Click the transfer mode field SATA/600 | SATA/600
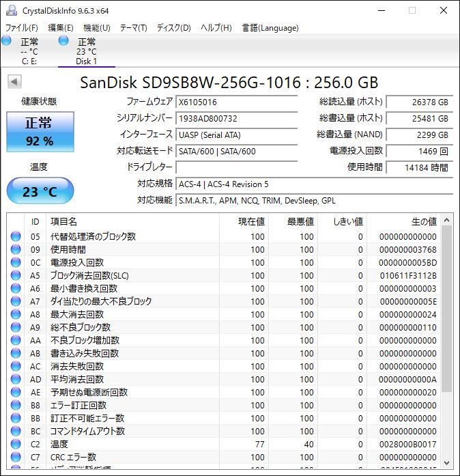Viewport: 460px width, 476px height. coord(237,151)
